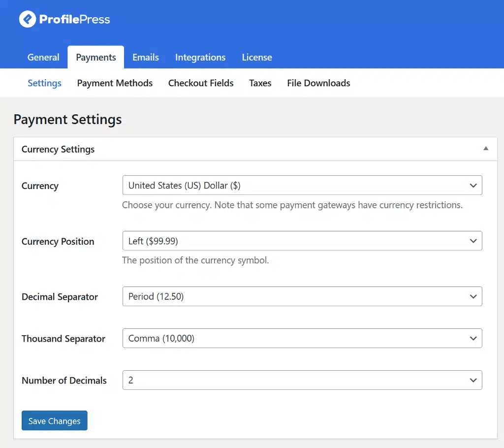Switch to the General tab
This screenshot has width=504, height=448.
pyautogui.click(x=43, y=58)
